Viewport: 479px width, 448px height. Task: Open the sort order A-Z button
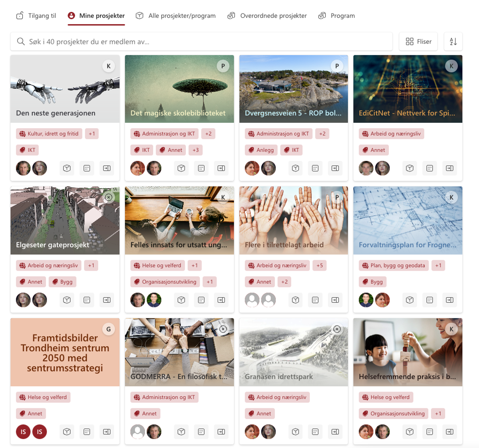tap(453, 42)
